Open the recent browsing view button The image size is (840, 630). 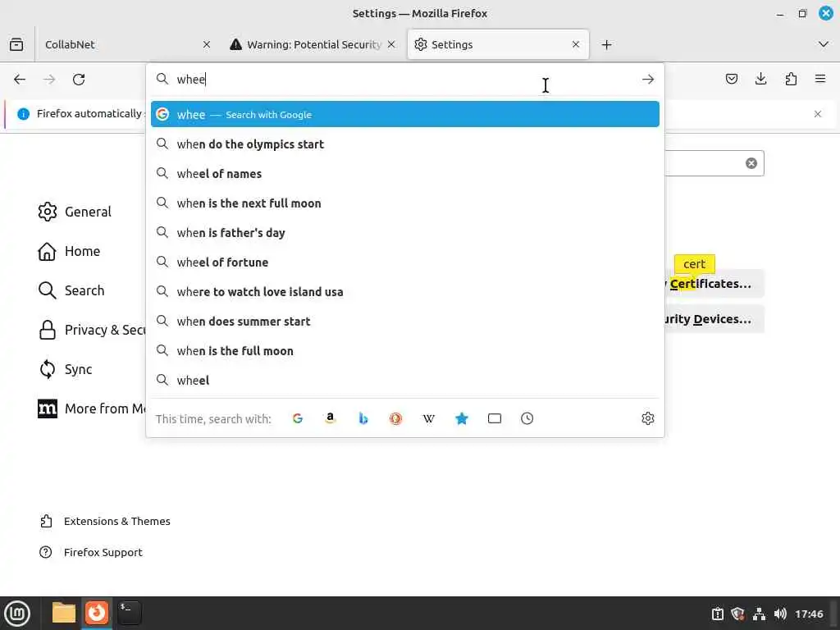click(x=16, y=44)
